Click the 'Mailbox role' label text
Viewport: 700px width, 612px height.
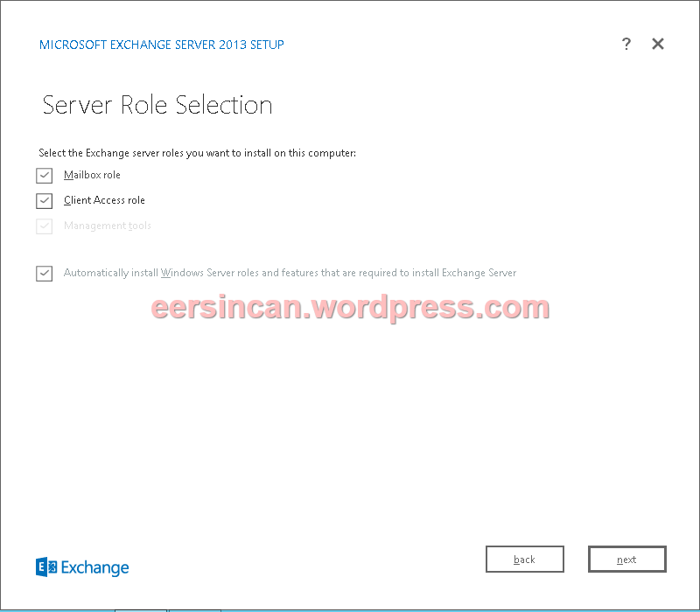pos(92,176)
